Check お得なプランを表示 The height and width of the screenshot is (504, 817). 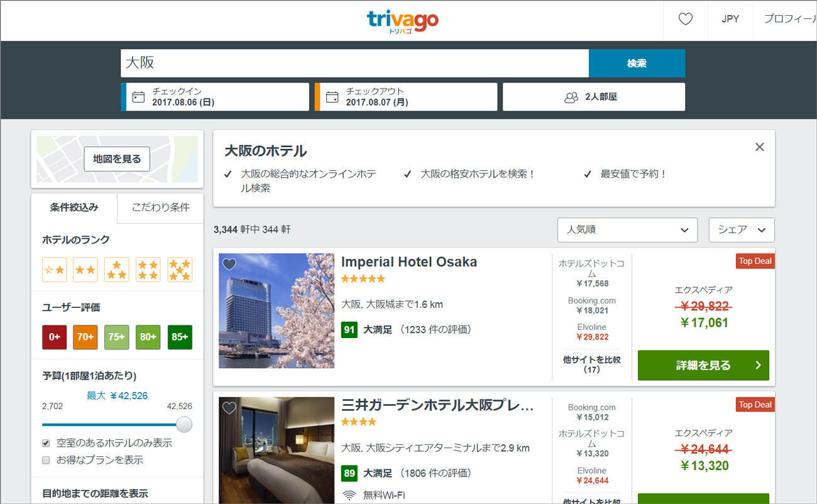pyautogui.click(x=46, y=460)
